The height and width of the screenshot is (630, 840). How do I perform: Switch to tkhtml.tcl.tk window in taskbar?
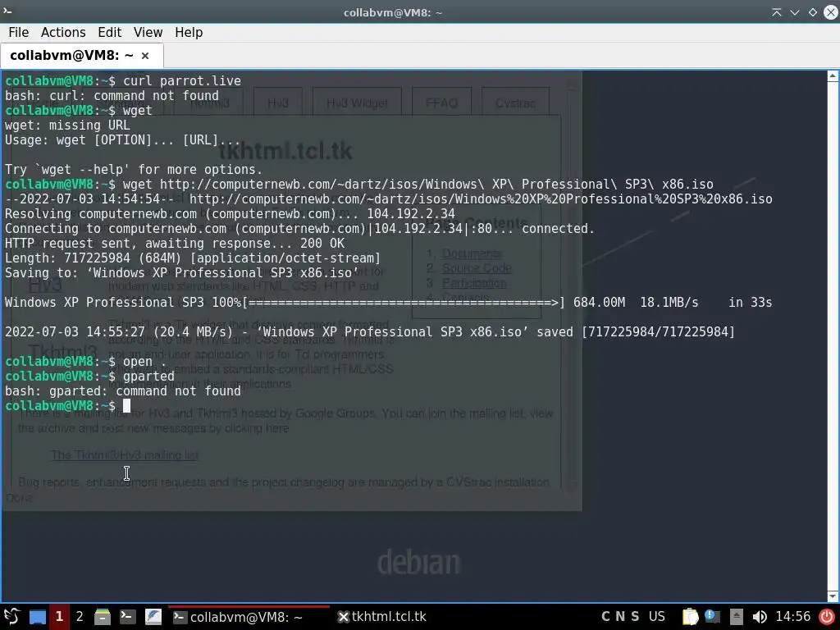[x=382, y=617]
